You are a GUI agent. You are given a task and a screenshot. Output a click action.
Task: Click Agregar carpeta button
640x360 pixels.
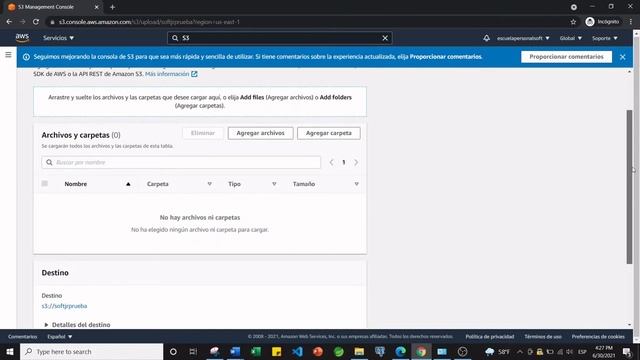coord(329,133)
